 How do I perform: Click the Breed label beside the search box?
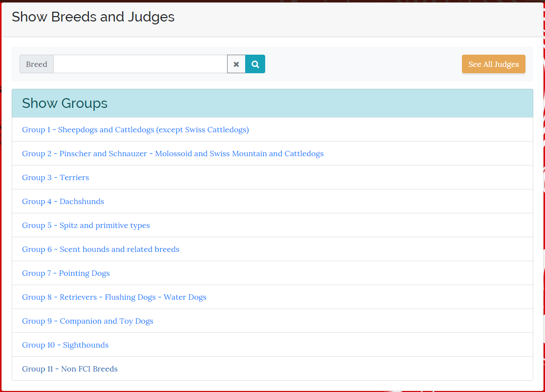37,64
